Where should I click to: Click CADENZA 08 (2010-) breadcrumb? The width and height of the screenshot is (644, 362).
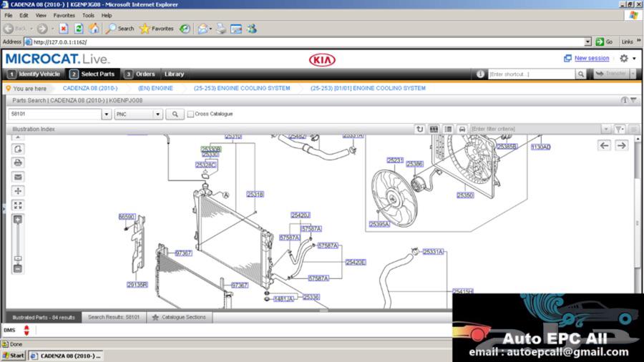click(x=90, y=88)
